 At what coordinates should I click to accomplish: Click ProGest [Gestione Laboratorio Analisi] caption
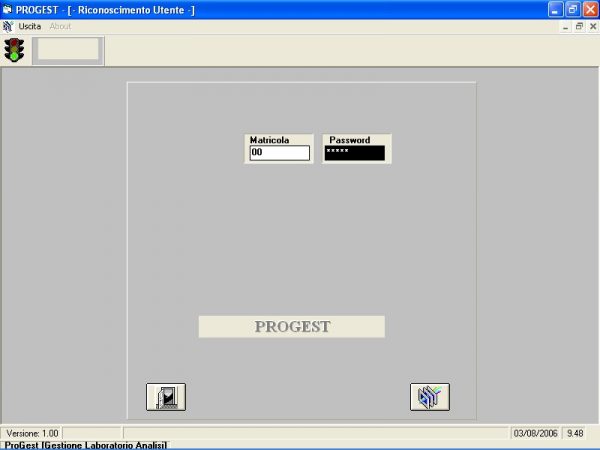(86, 445)
